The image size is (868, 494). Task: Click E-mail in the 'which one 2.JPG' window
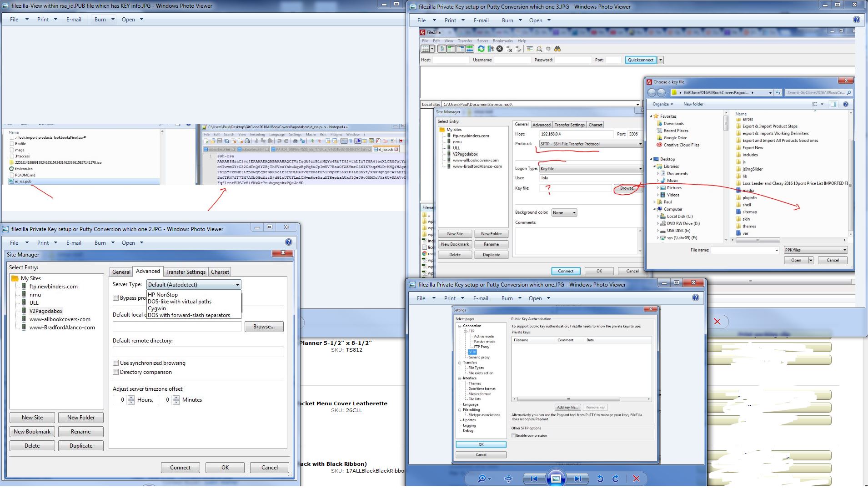click(x=74, y=243)
